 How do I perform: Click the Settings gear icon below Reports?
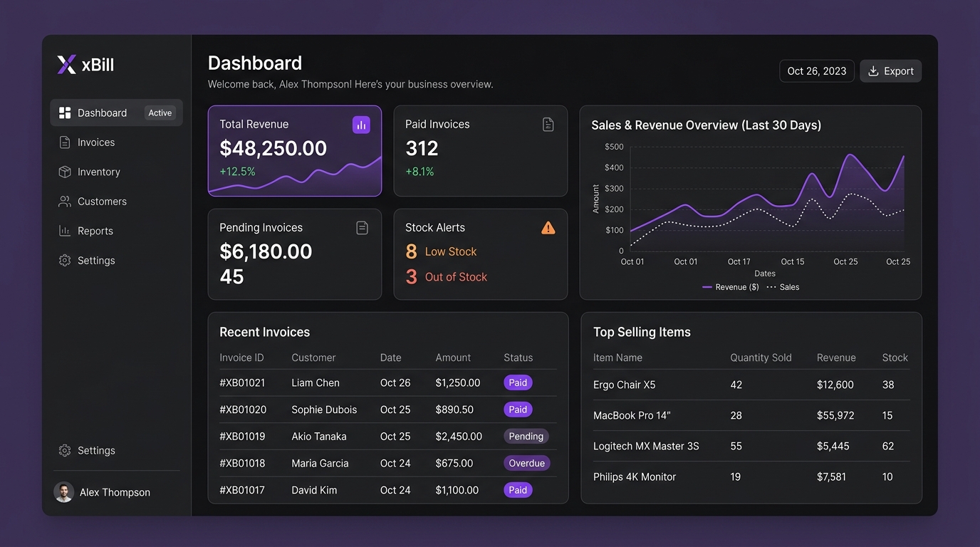click(x=65, y=261)
